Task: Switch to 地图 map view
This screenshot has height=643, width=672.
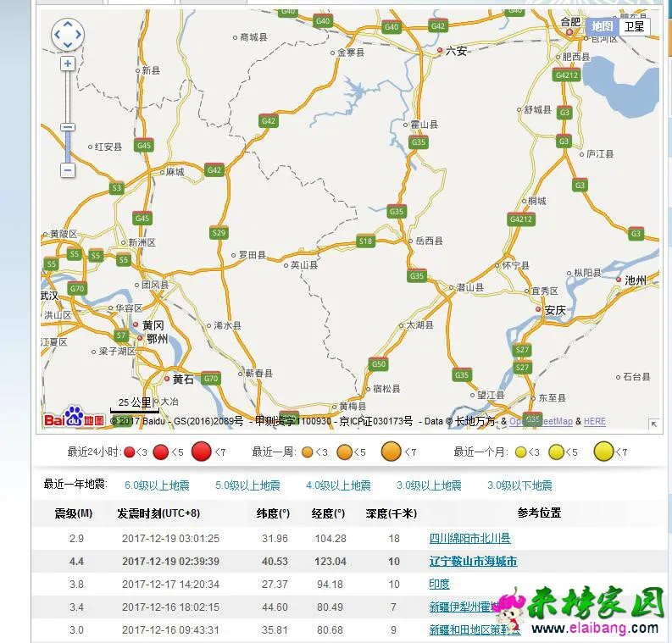Action: coord(602,26)
